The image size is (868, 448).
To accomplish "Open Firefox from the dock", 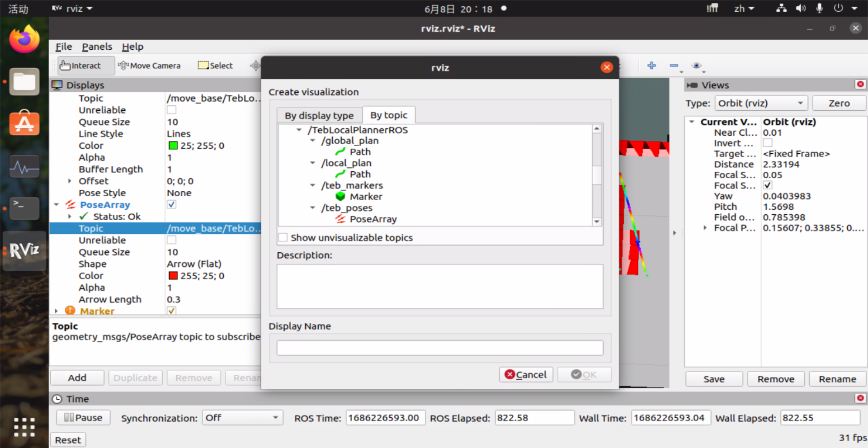I will pos(24,40).
